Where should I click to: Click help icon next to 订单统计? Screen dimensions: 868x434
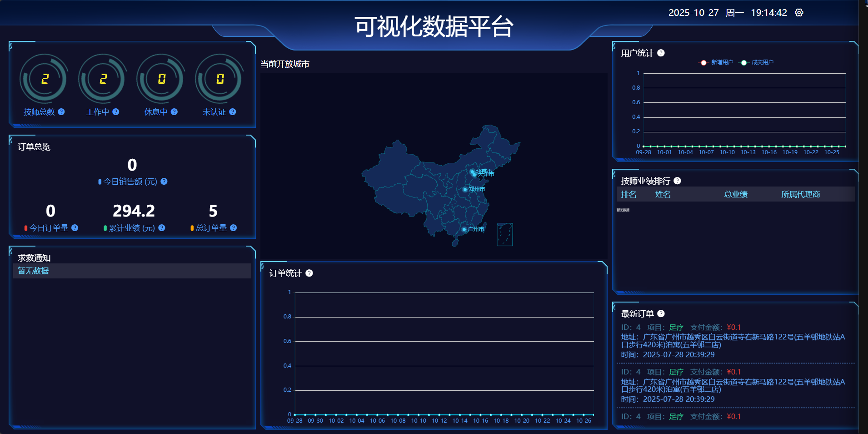coord(309,273)
